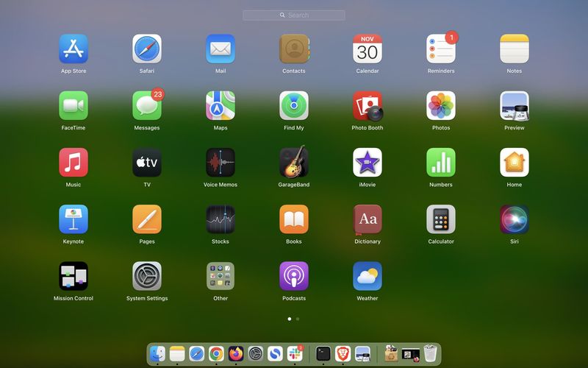Open the Stocks app
The height and width of the screenshot is (368, 588).
[x=220, y=219]
